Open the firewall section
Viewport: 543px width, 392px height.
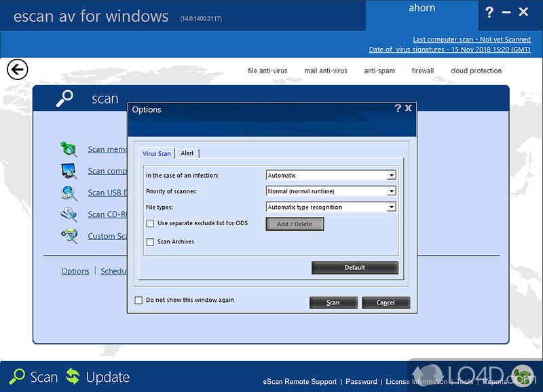click(x=422, y=71)
